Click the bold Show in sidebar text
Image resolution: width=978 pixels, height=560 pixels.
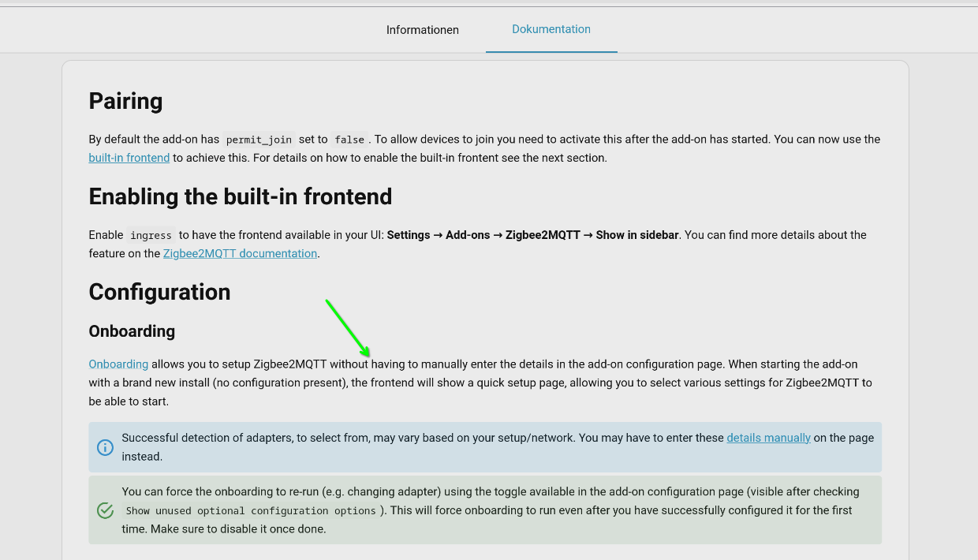coord(636,235)
